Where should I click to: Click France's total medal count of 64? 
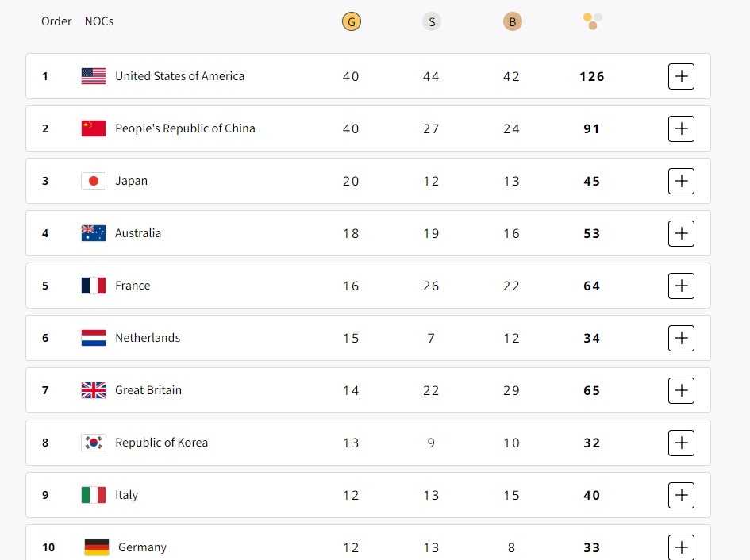[591, 286]
